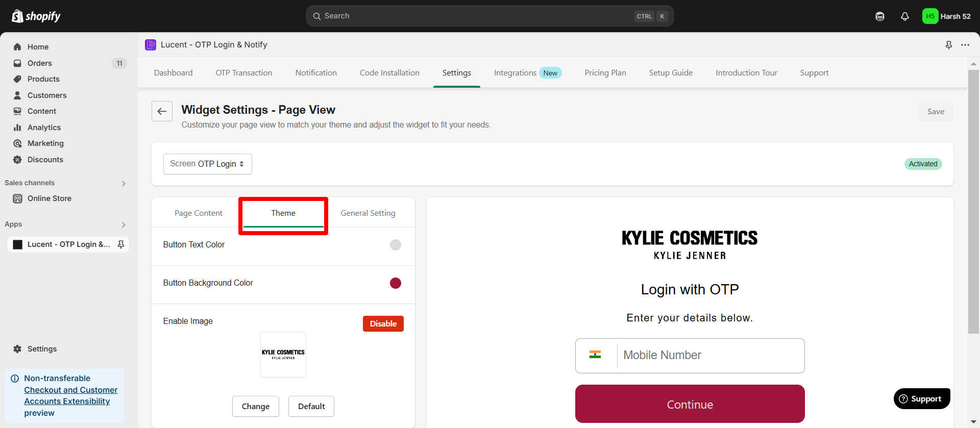Open the Sidekick assistant icon in top bar
This screenshot has height=428, width=980.
pos(880,16)
